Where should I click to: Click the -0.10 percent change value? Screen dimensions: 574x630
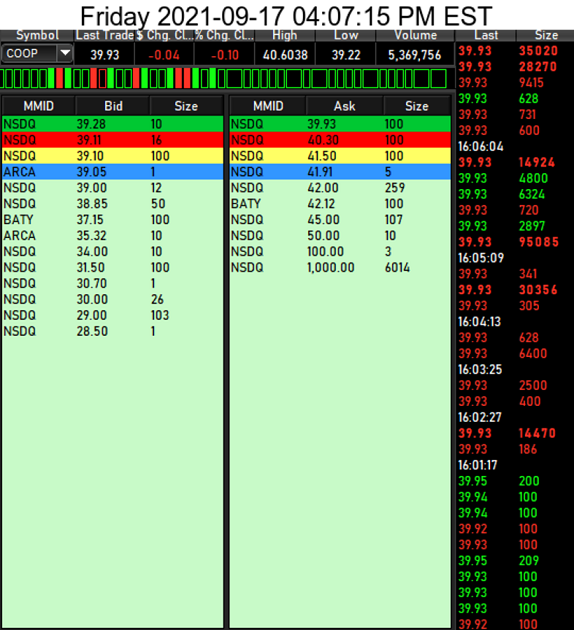(225, 55)
